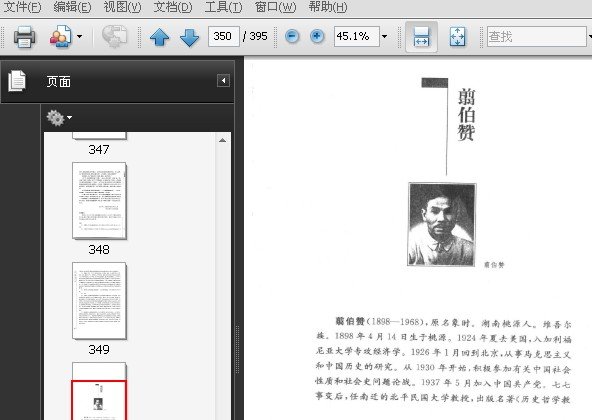Screen dimensions: 592x420
Task: Open the 编辑(E) menu
Action: tap(72, 7)
